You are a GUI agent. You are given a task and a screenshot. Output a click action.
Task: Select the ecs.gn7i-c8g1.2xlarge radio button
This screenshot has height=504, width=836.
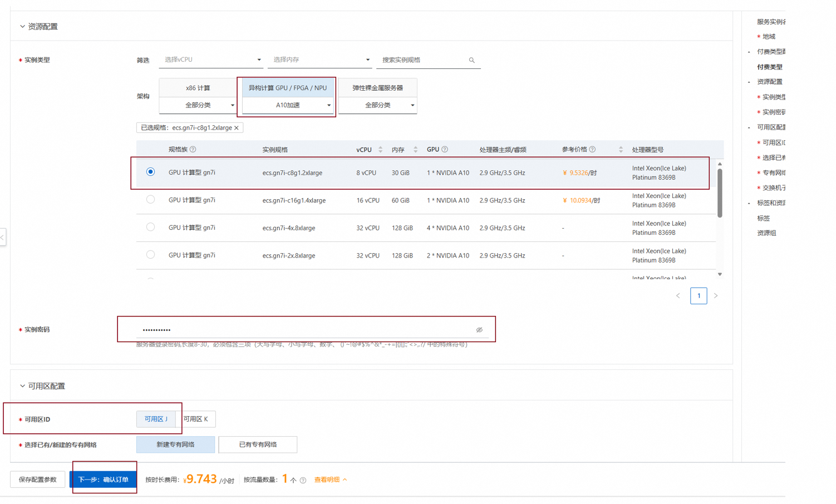coord(150,172)
